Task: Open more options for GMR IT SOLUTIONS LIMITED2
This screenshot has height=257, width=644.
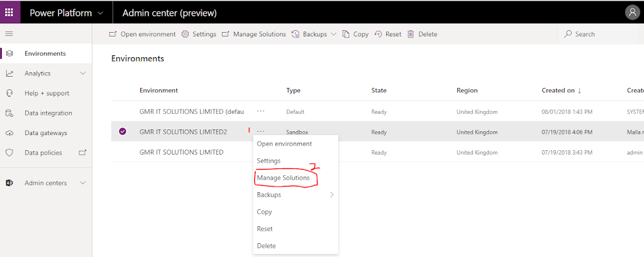Action: tap(261, 131)
